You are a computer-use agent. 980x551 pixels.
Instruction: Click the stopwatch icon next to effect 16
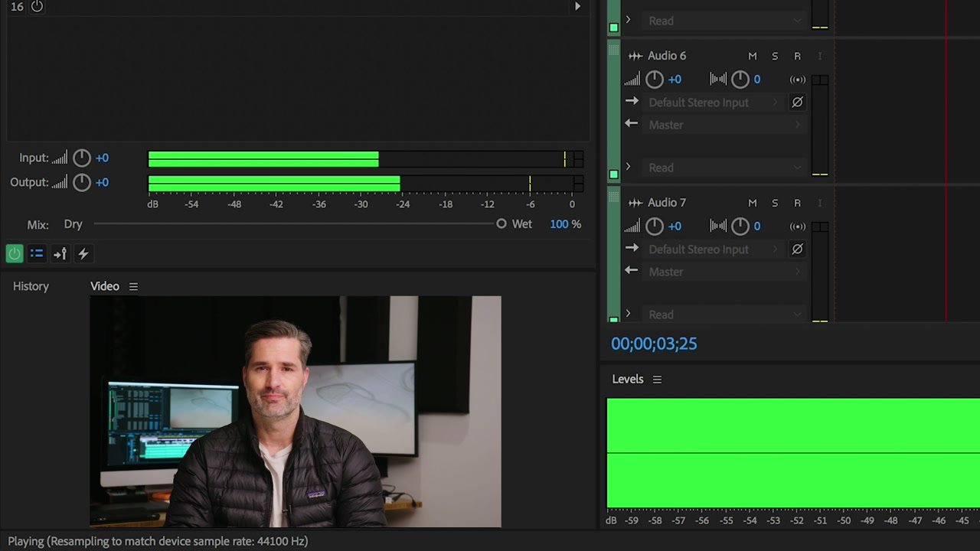36,7
